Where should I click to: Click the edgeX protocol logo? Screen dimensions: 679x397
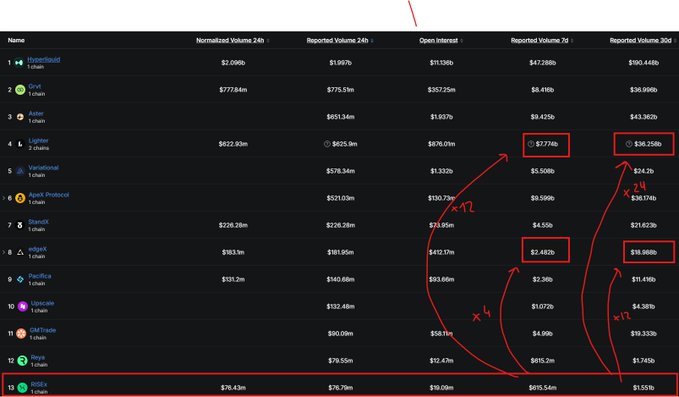tap(20, 252)
